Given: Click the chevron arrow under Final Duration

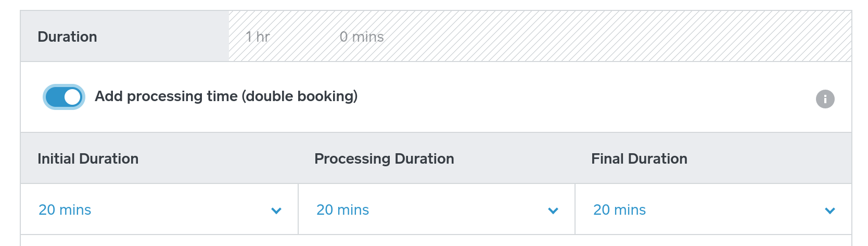Looking at the screenshot, I should tap(830, 211).
